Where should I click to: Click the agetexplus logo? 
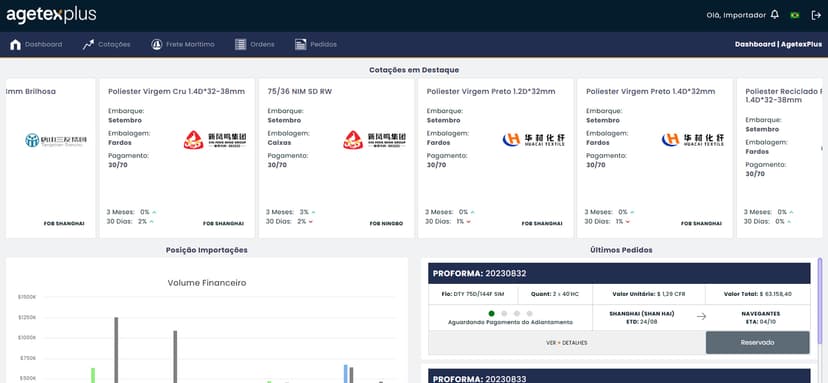(x=51, y=15)
